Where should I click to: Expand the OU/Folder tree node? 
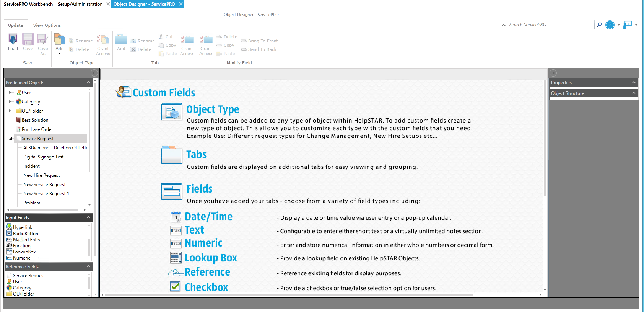[10, 111]
